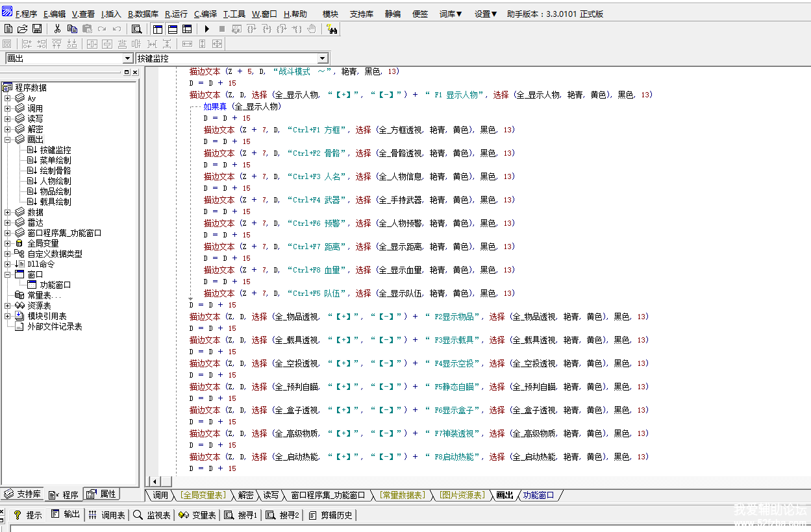
Task: Click the Find magnifier icon in toolbar
Action: coord(136,29)
